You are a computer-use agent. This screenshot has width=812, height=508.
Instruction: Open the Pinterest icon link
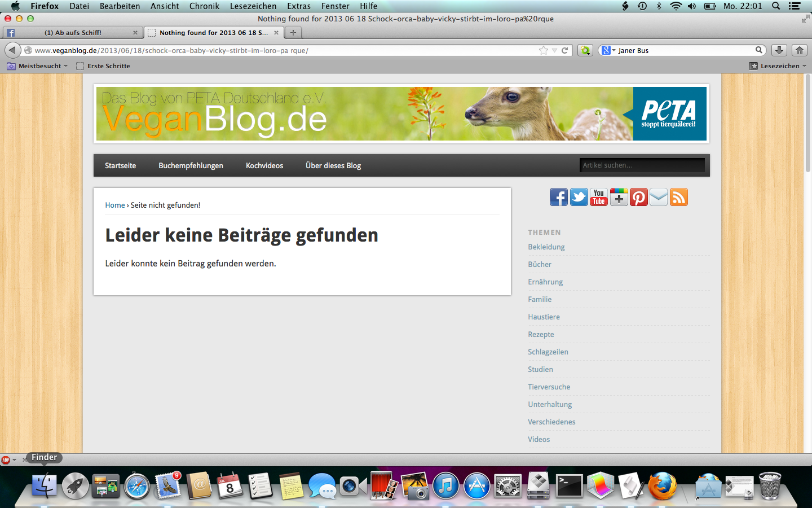pyautogui.click(x=639, y=198)
